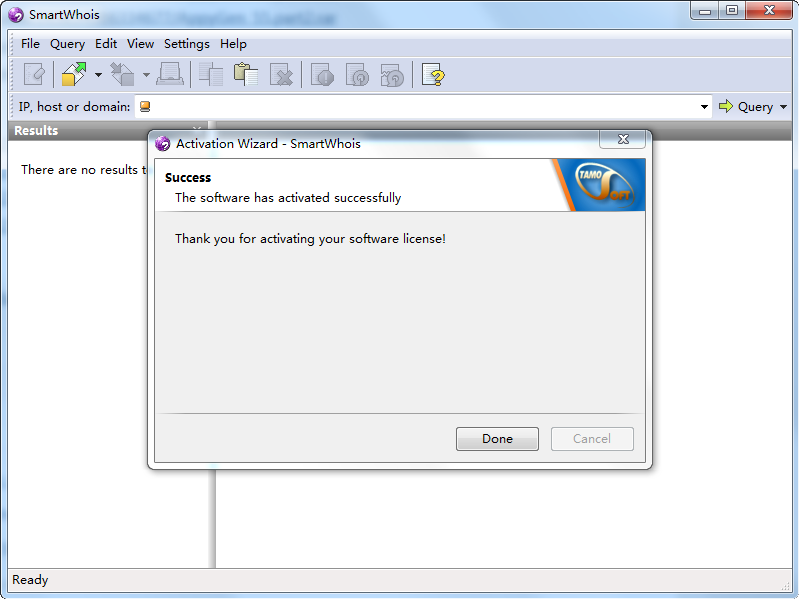Close the Activation Wizard dialog
Viewport: 800px width, 600px height.
pyautogui.click(x=623, y=139)
